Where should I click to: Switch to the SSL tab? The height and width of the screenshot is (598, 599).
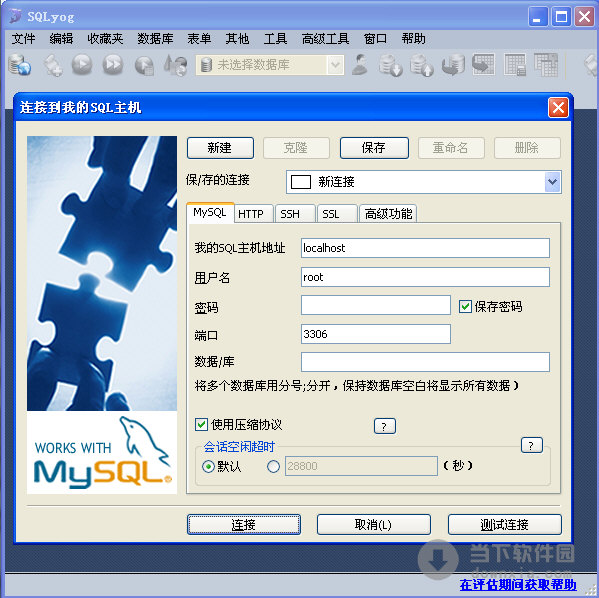[x=337, y=214]
